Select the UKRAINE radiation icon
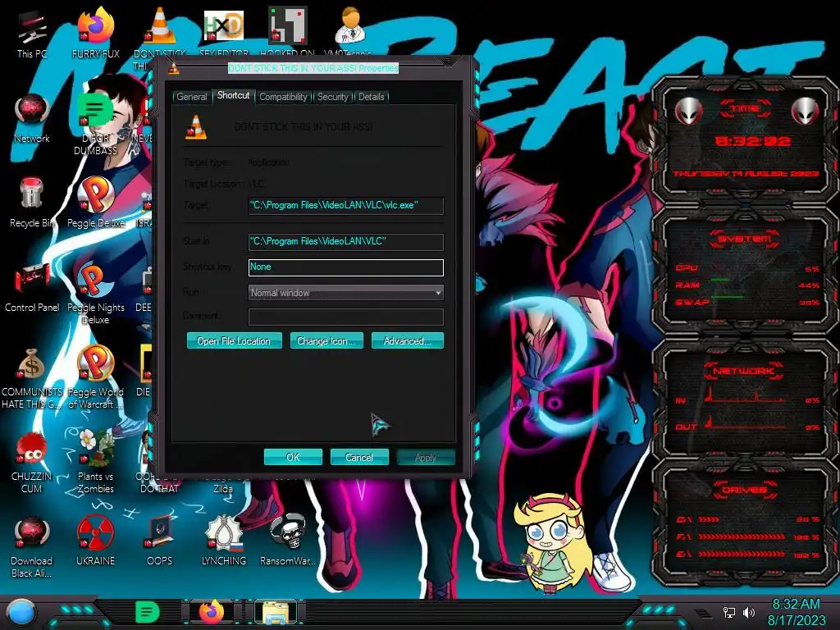Image resolution: width=840 pixels, height=630 pixels. (96, 541)
